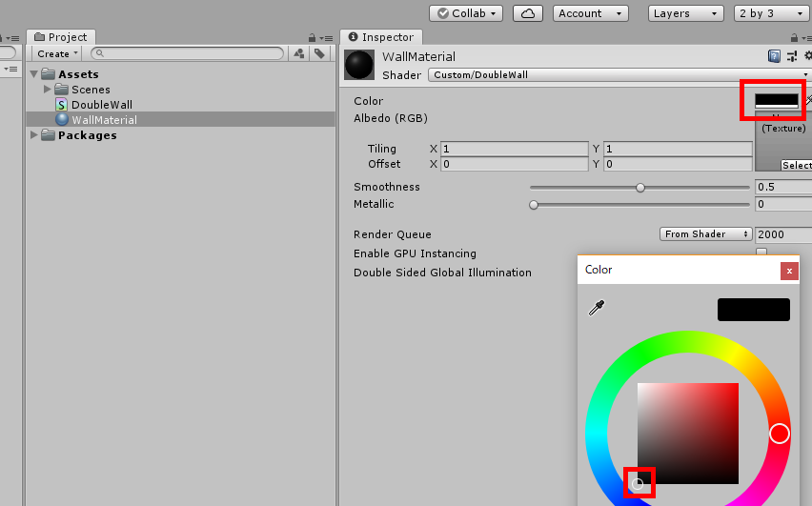Select the Assets root folder
Screen dimensions: 812x506
click(78, 74)
